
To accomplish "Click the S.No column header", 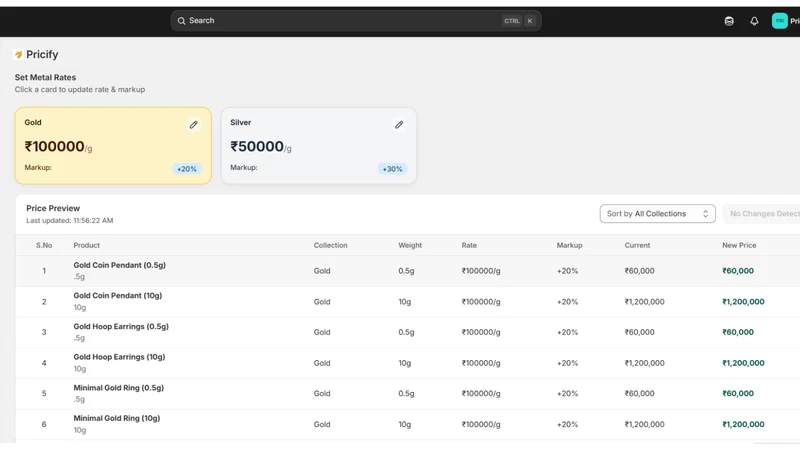I will [44, 245].
